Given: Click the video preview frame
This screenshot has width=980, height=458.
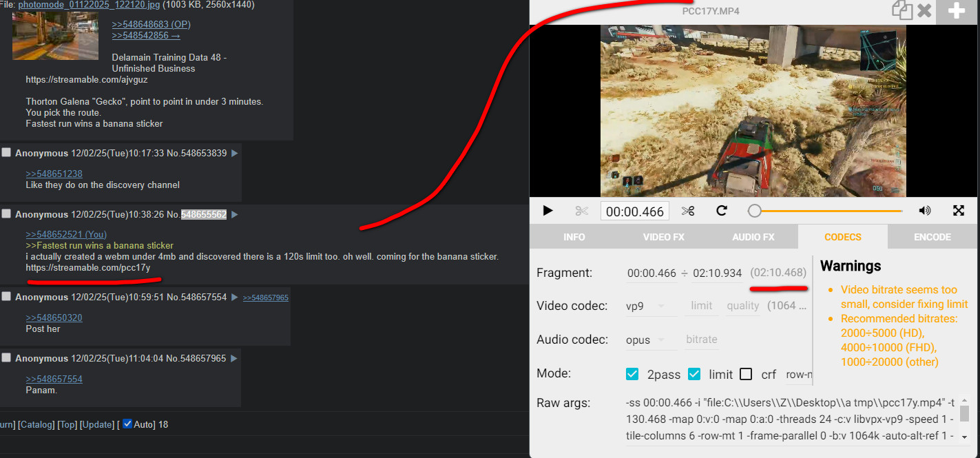Looking at the screenshot, I should (753, 111).
